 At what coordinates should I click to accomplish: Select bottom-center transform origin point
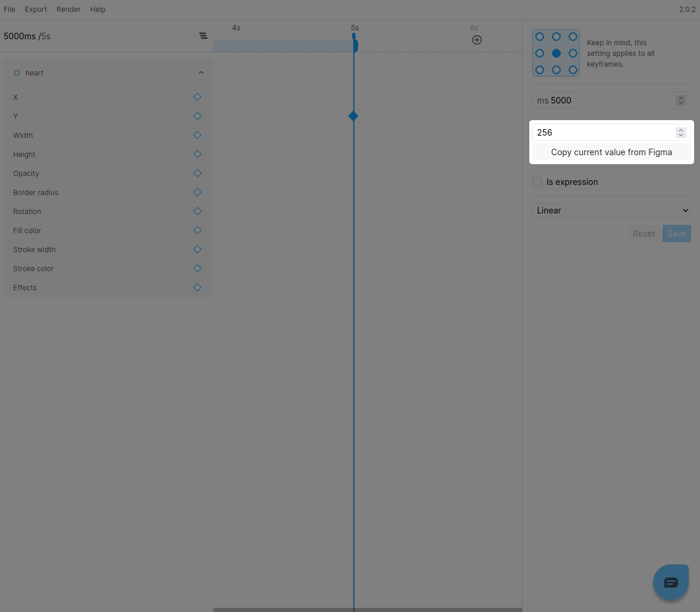(x=556, y=70)
